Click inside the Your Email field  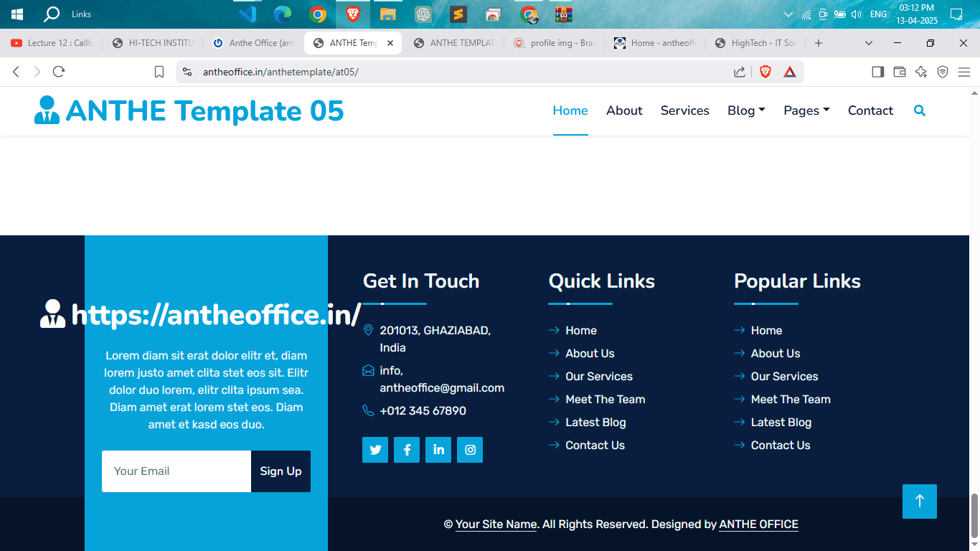click(x=176, y=471)
